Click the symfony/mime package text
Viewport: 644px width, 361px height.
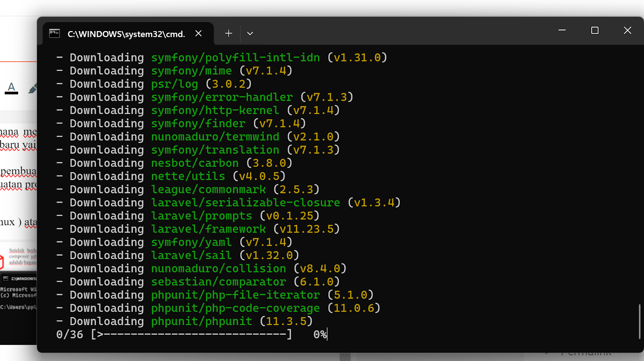point(192,71)
